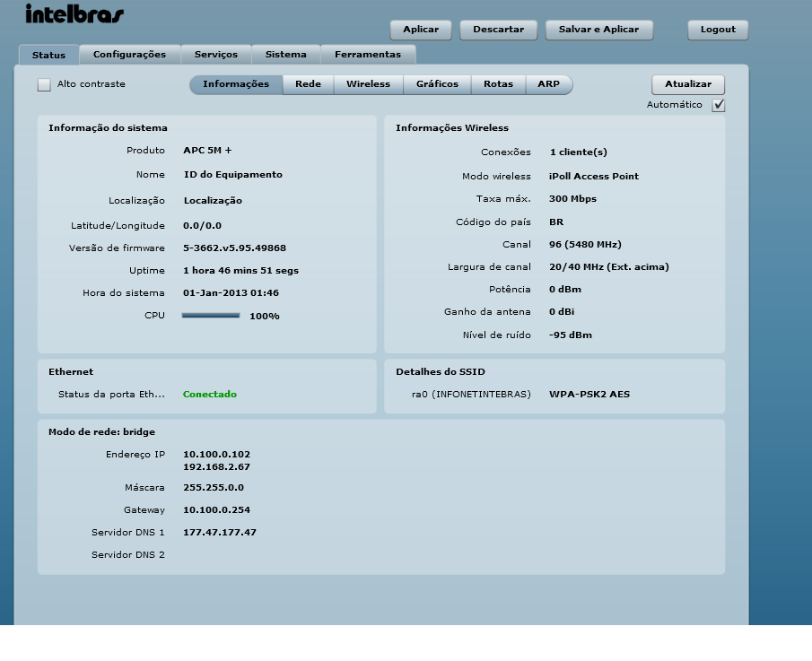Click SSID entry ra0 (INFONETINTEBRAS)

[x=471, y=395]
